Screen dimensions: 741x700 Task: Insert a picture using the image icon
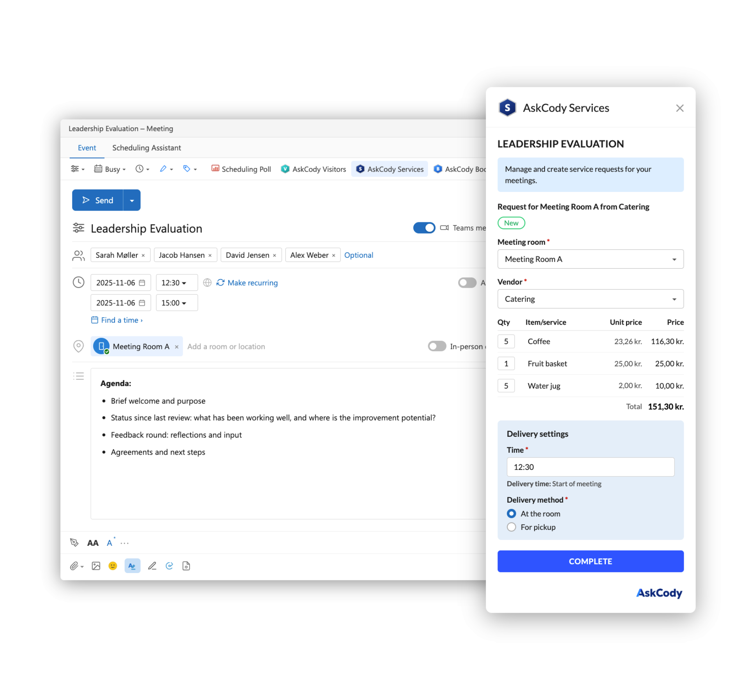pos(96,566)
